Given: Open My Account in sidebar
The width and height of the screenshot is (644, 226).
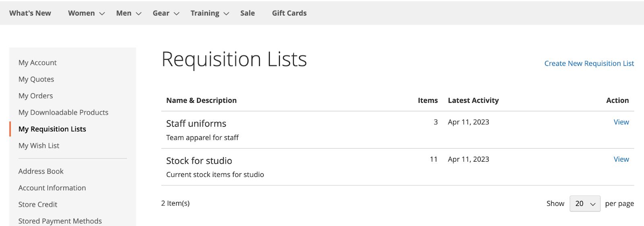Looking at the screenshot, I should coord(37,63).
